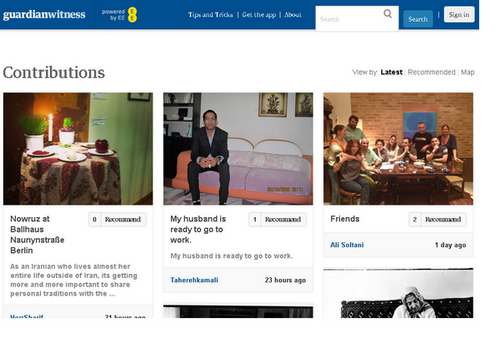View contributions by Recommended
The width and height of the screenshot is (500, 363).
(431, 72)
